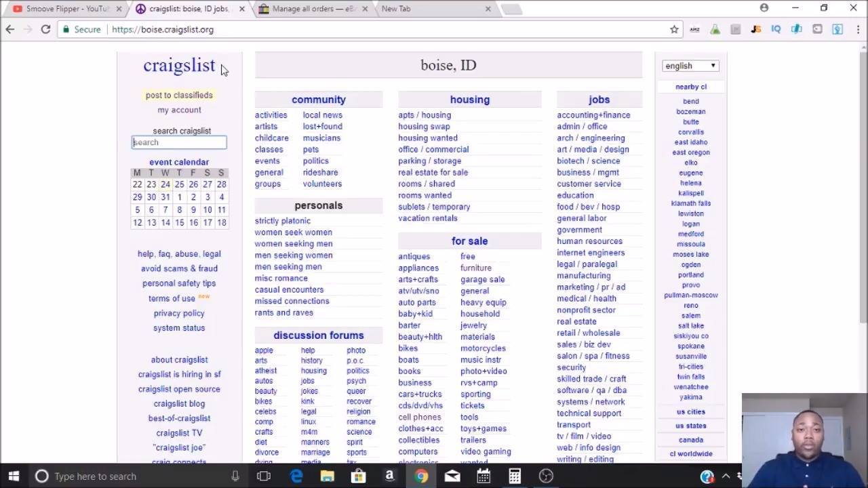This screenshot has height=488, width=868.
Task: Open craigslist is hiring in sf
Action: pyautogui.click(x=179, y=375)
